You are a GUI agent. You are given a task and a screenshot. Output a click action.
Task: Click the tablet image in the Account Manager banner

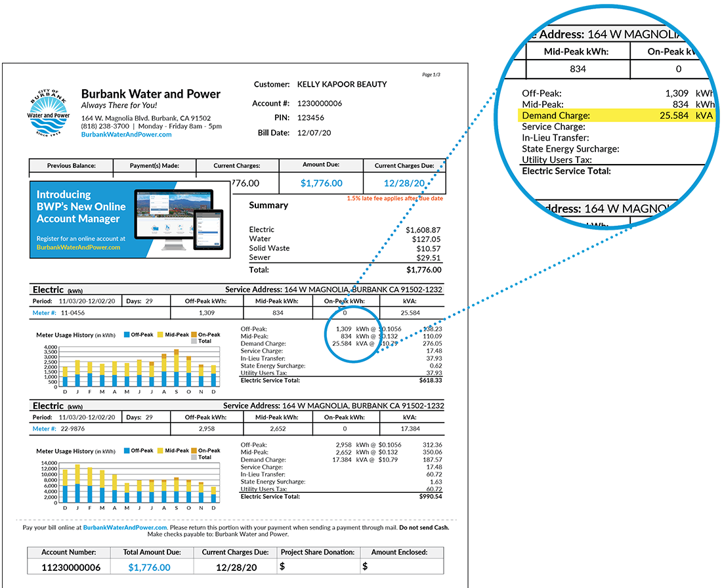(208, 229)
